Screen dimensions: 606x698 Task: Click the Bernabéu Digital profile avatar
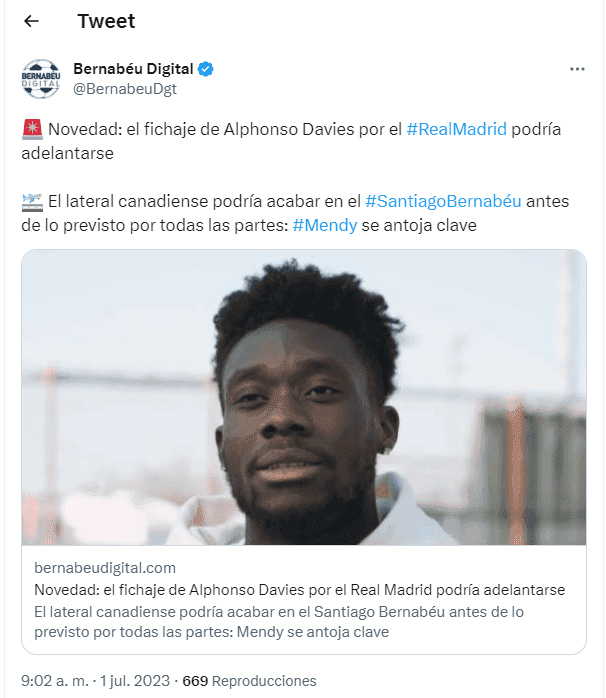[x=41, y=79]
